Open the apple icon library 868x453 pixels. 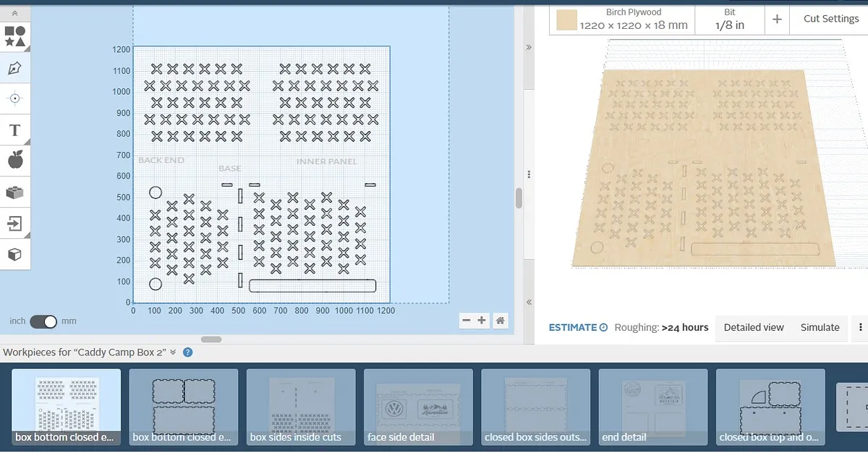(x=15, y=160)
